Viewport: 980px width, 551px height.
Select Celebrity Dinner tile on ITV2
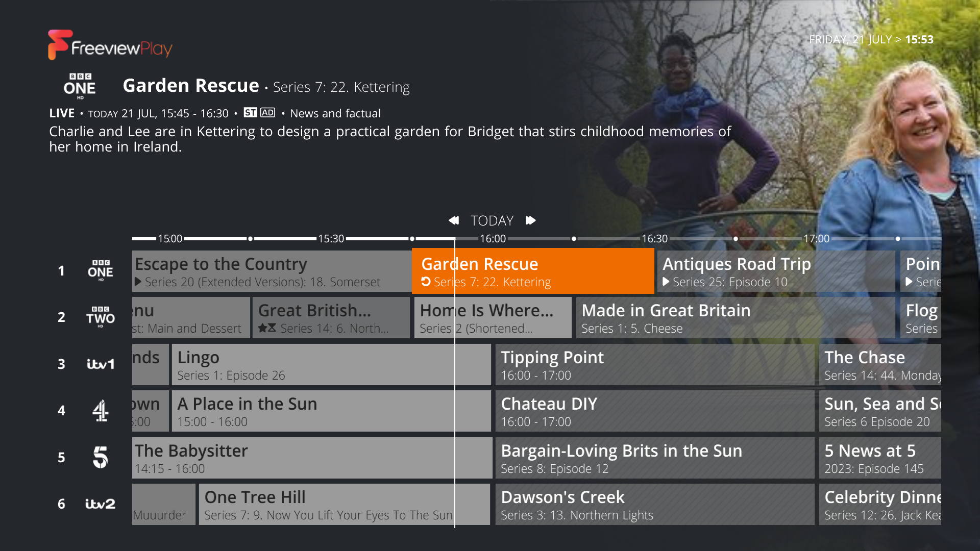coord(880,504)
